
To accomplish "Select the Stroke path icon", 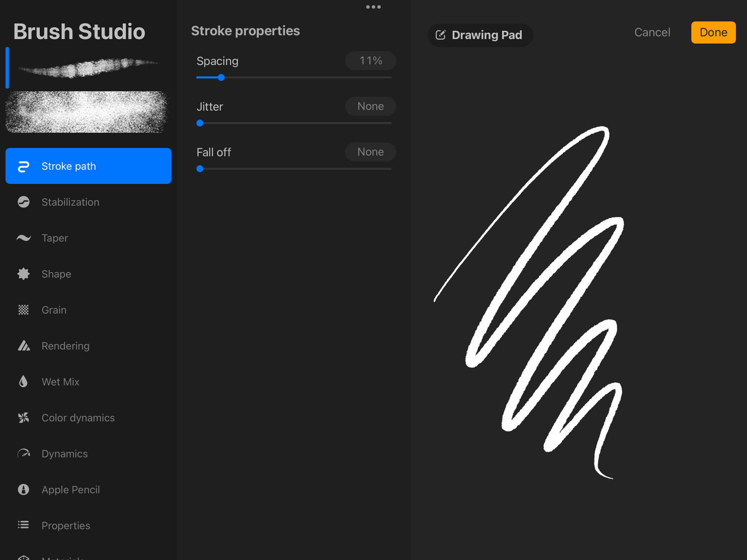I will (x=23, y=166).
